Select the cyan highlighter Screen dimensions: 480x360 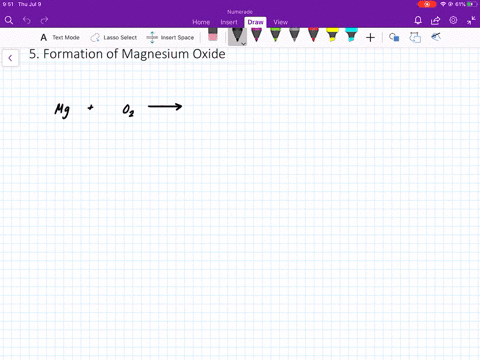(351, 35)
